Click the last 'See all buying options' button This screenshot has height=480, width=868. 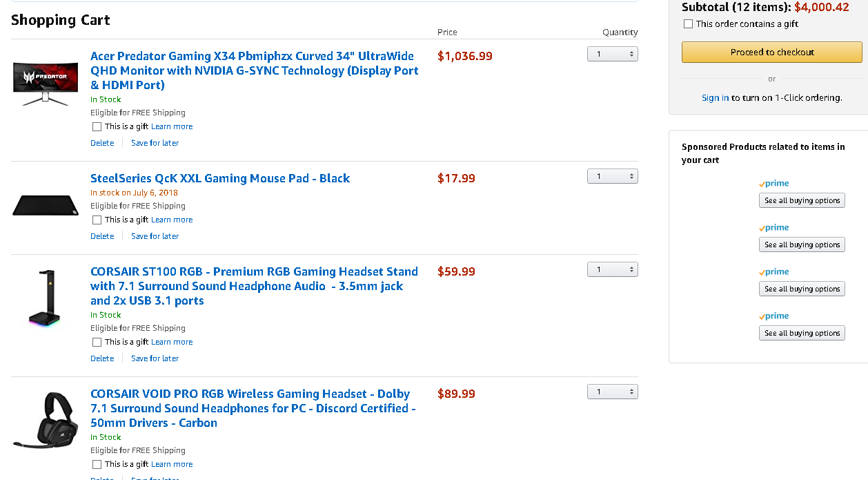(x=802, y=333)
